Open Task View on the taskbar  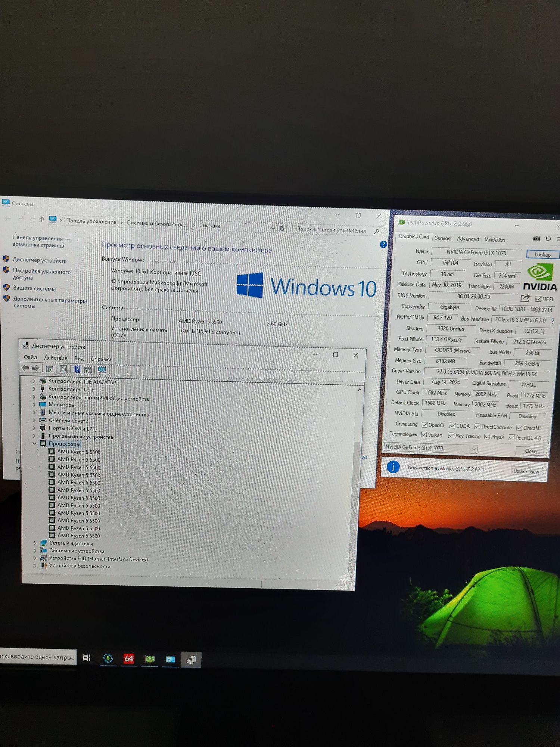pyautogui.click(x=87, y=658)
